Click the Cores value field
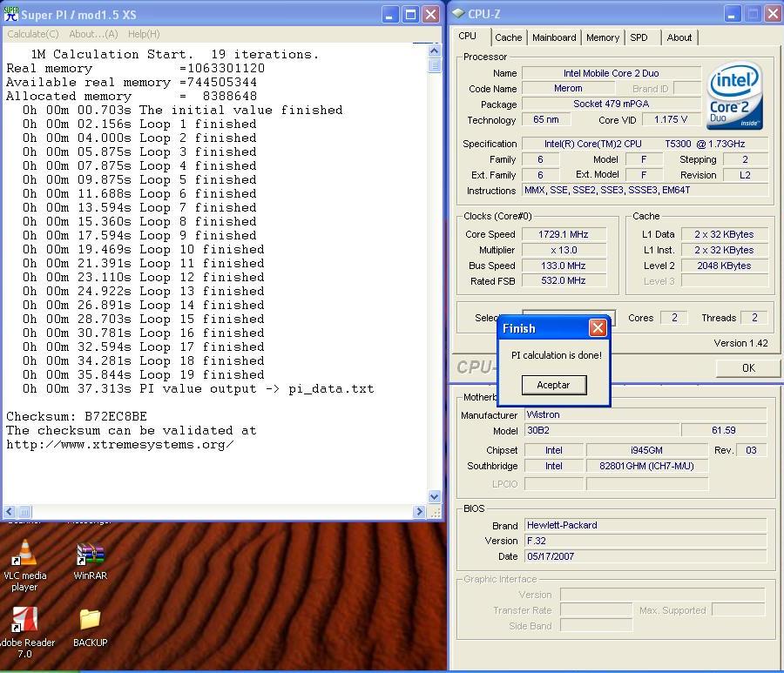Viewport: 784px width, 673px height. (x=674, y=318)
